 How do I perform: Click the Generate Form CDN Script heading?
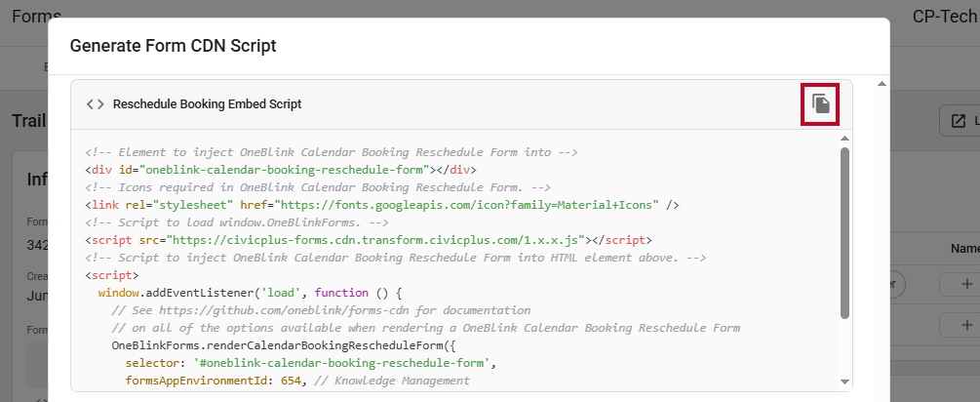[174, 46]
